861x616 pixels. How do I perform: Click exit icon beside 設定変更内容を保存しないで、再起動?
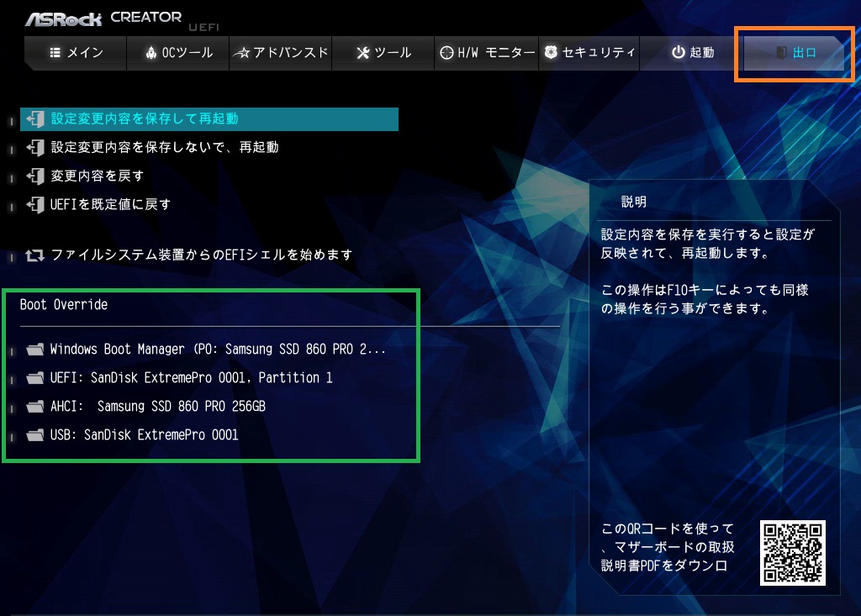click(35, 148)
